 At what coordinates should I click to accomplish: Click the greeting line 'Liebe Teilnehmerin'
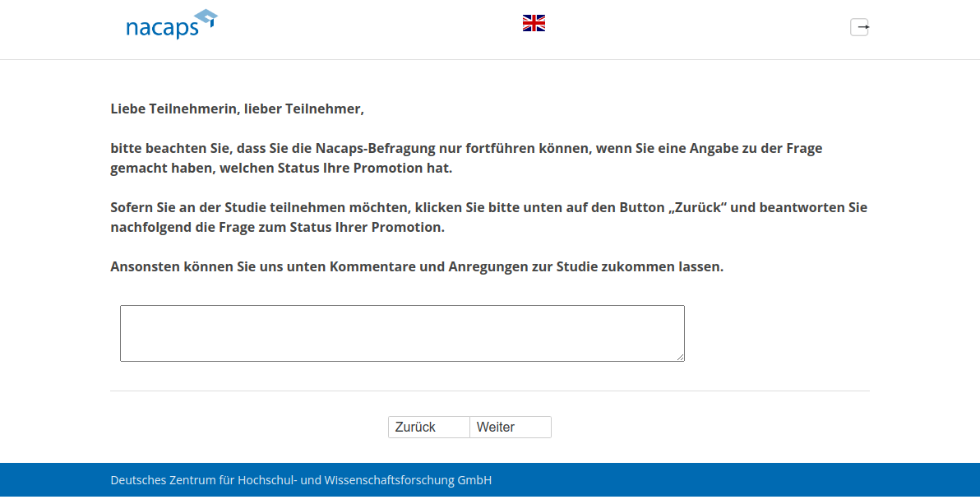[x=237, y=109]
